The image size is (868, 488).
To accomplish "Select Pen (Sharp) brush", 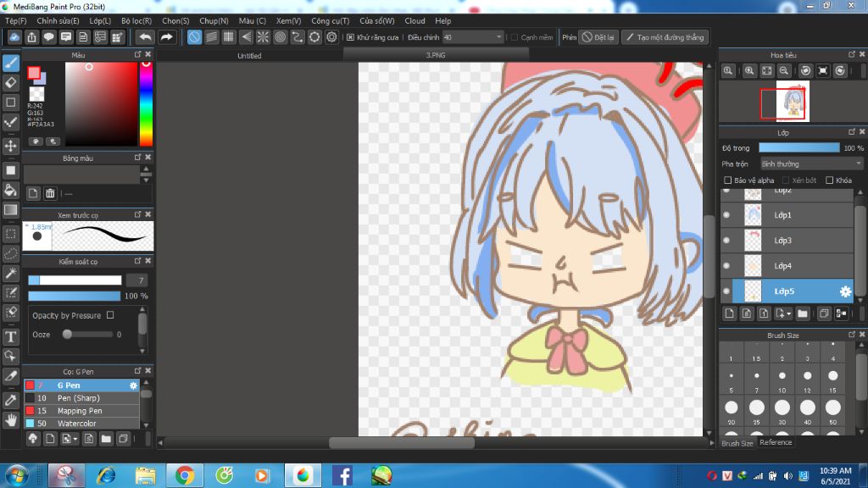I will [81, 398].
